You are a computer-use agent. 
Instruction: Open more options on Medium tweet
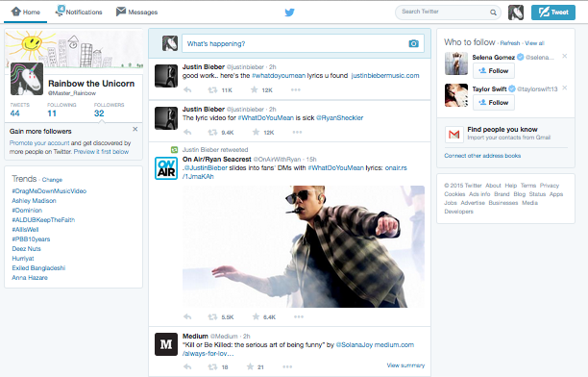pyautogui.click(x=287, y=366)
